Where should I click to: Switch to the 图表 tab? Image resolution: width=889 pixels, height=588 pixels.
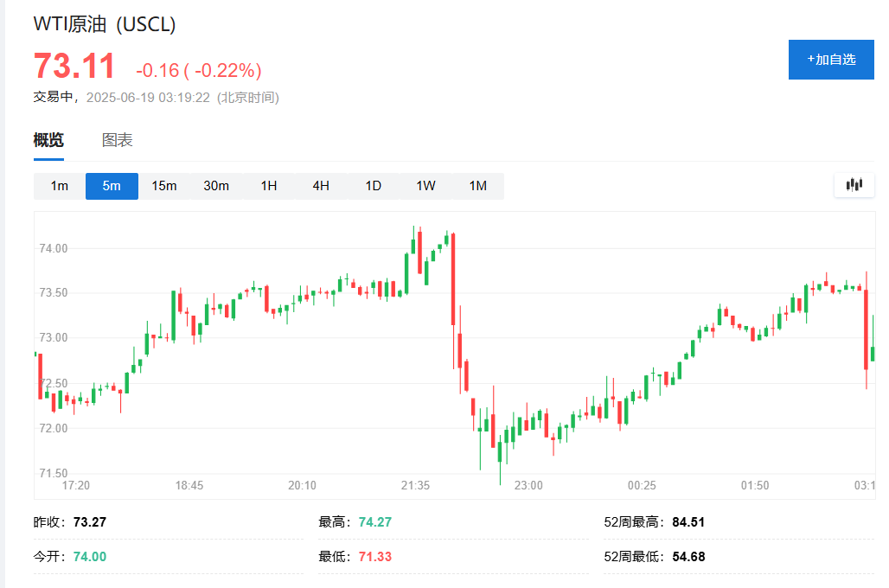(118, 140)
